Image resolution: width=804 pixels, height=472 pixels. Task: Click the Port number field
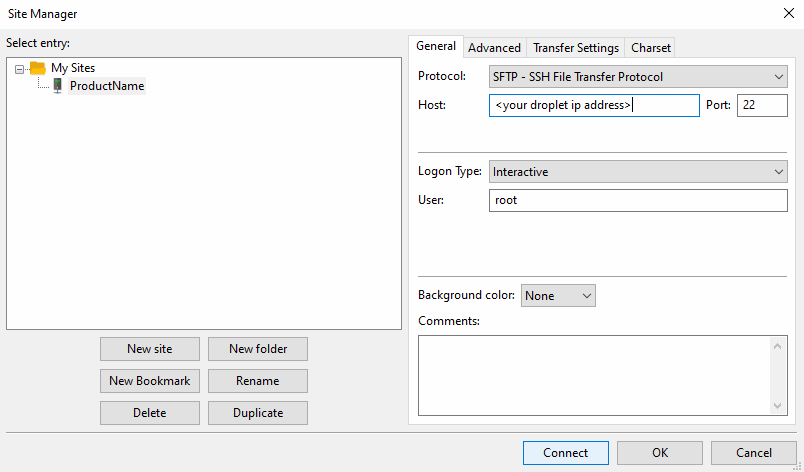[x=761, y=106]
